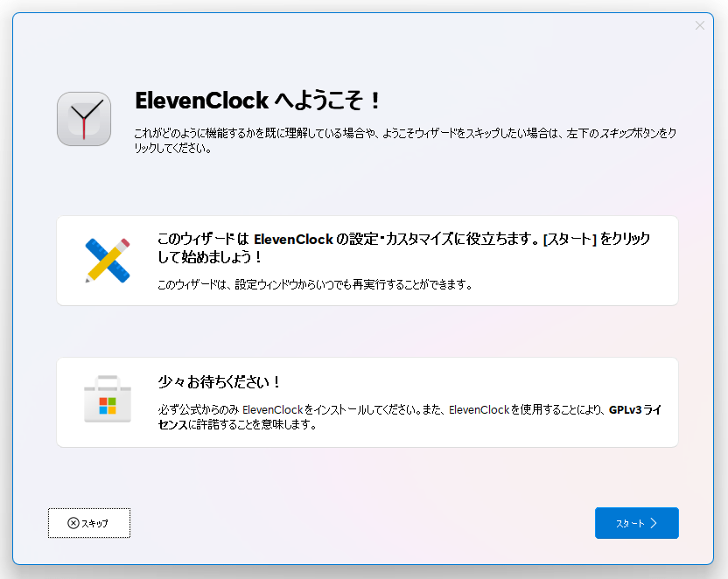Click the circled X icon beside スキップ
Viewport: 728px width, 579px height.
[x=73, y=523]
